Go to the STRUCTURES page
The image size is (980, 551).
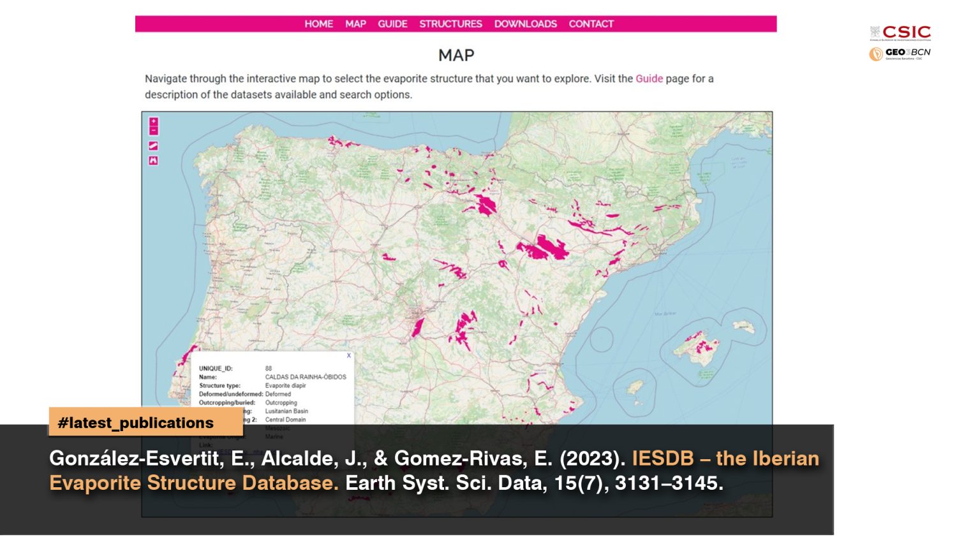(450, 24)
